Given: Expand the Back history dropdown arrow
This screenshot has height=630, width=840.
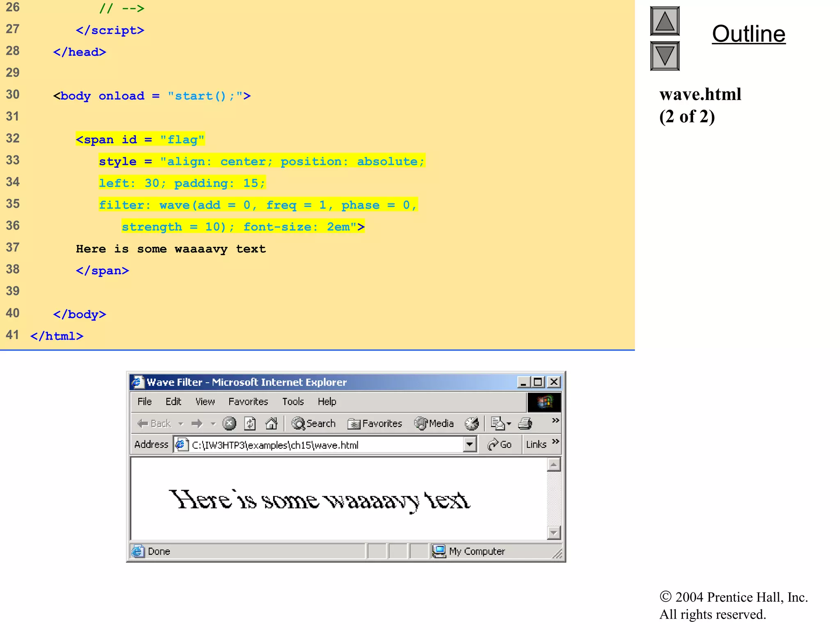Looking at the screenshot, I should (x=180, y=424).
